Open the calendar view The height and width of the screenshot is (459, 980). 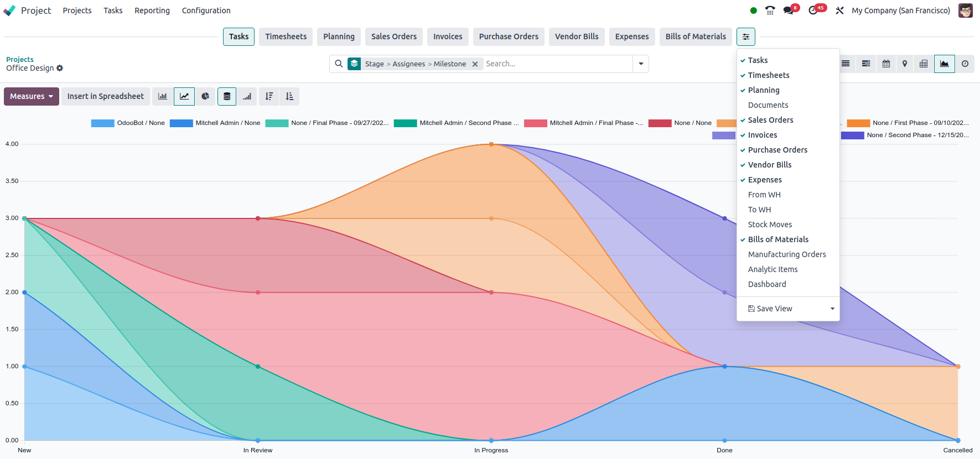click(x=886, y=64)
